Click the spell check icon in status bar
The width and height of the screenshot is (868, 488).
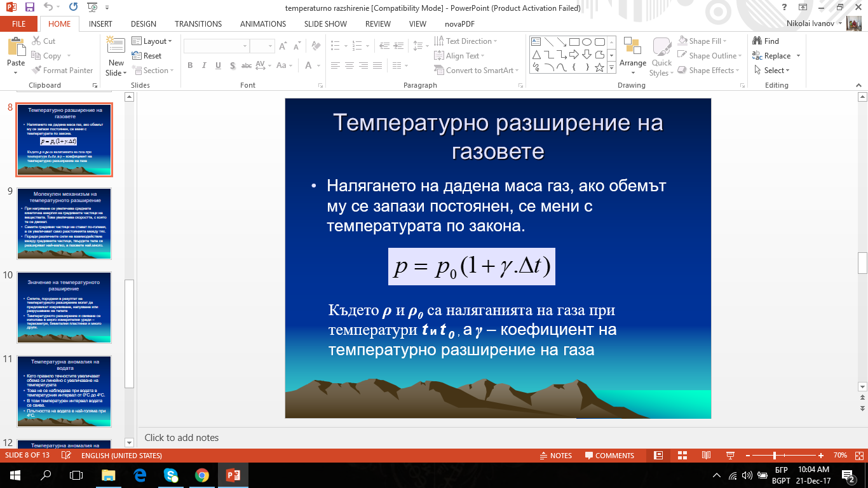tap(65, 456)
